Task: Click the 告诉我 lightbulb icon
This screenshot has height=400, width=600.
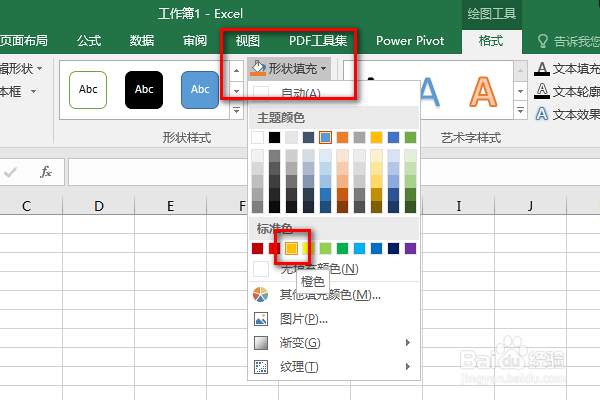Action: (x=543, y=41)
